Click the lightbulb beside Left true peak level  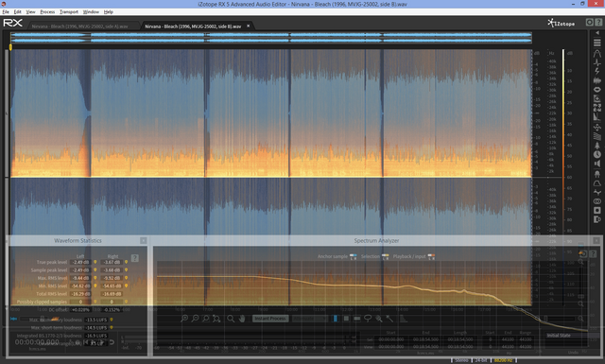(95, 262)
